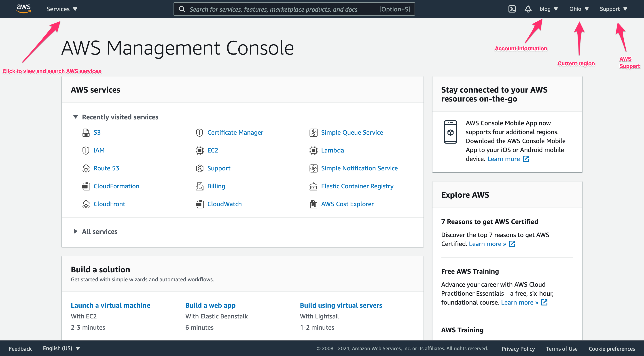The height and width of the screenshot is (356, 644).
Task: Open Elastic Container Registry link
Action: tap(357, 186)
